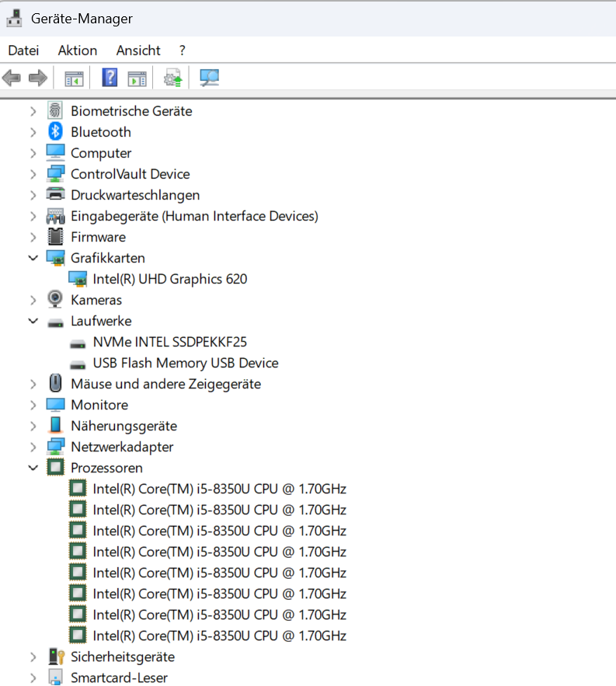This screenshot has width=616, height=686.
Task: Click the Kameras webcam icon
Action: coord(55,299)
